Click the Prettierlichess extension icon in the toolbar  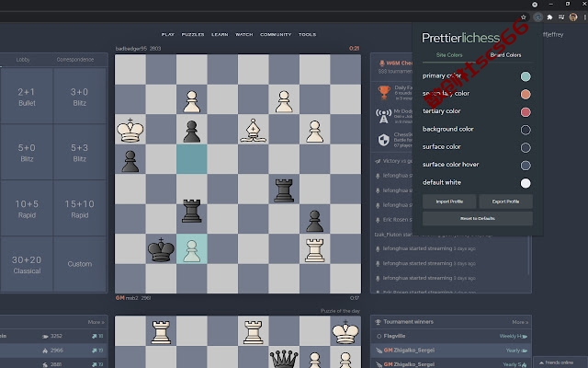[538, 17]
